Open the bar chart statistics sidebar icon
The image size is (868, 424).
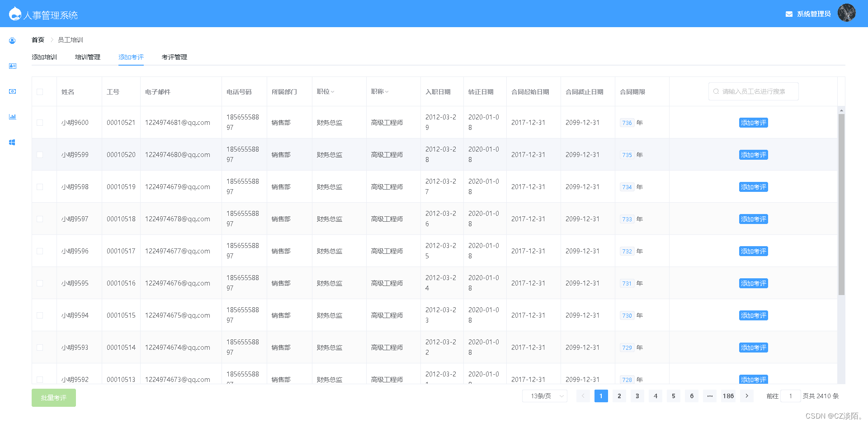[x=12, y=117]
